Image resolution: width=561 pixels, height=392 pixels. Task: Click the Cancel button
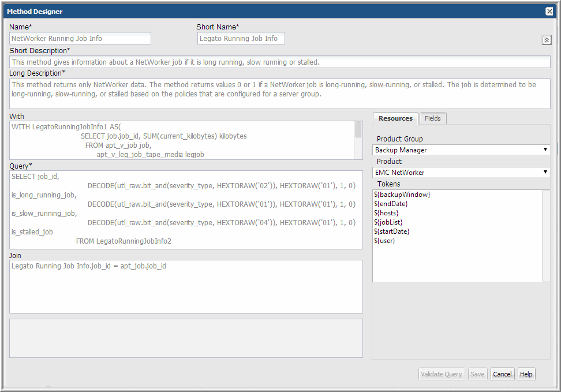502,374
